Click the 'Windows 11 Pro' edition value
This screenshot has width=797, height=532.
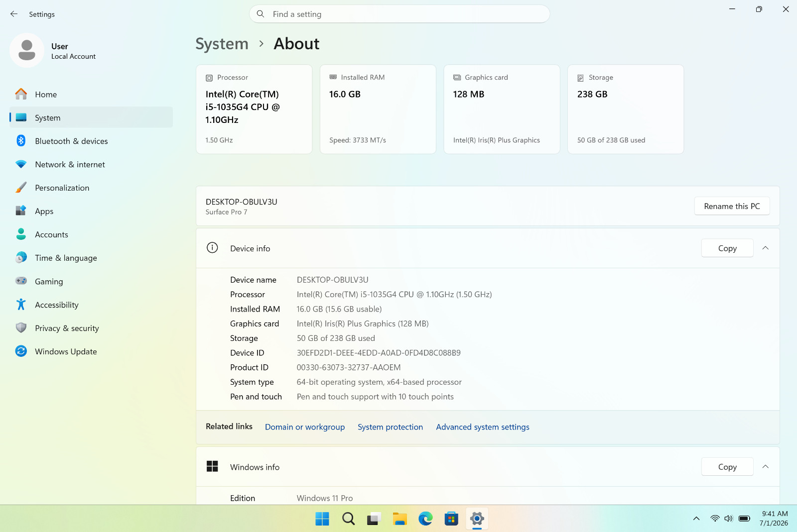(x=325, y=498)
